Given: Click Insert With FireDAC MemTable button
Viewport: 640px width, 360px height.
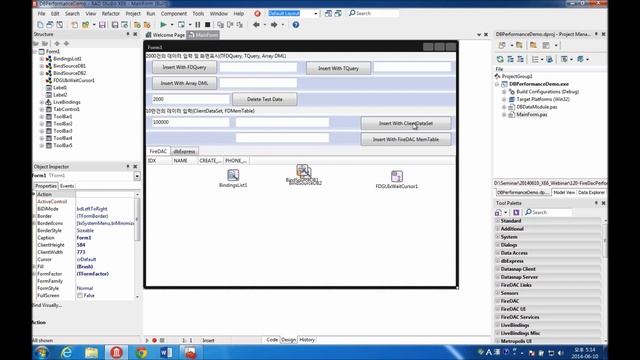Looking at the screenshot, I should 406,140.
